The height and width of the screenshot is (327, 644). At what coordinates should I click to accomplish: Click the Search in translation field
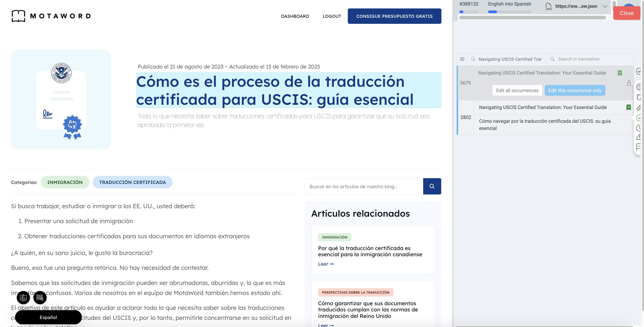[578, 59]
